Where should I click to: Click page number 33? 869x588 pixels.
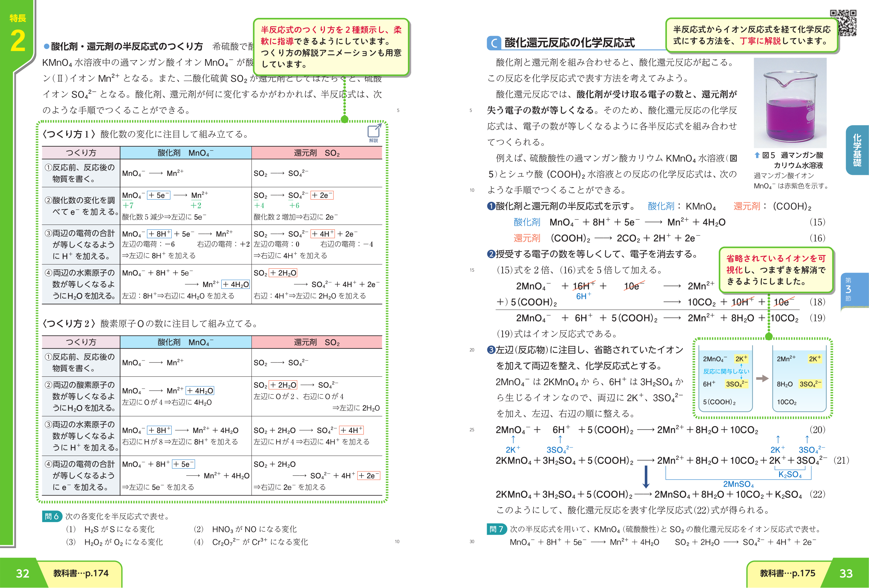point(846,573)
